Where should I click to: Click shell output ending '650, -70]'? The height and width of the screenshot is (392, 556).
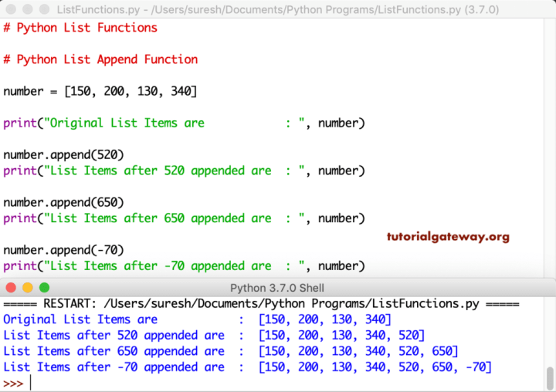pyautogui.click(x=248, y=367)
